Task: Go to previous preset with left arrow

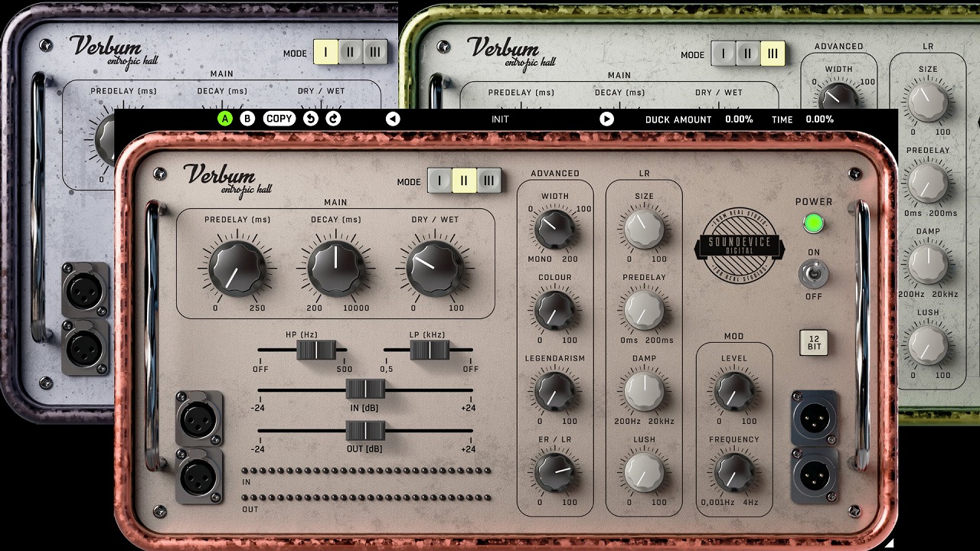Action: 393,119
